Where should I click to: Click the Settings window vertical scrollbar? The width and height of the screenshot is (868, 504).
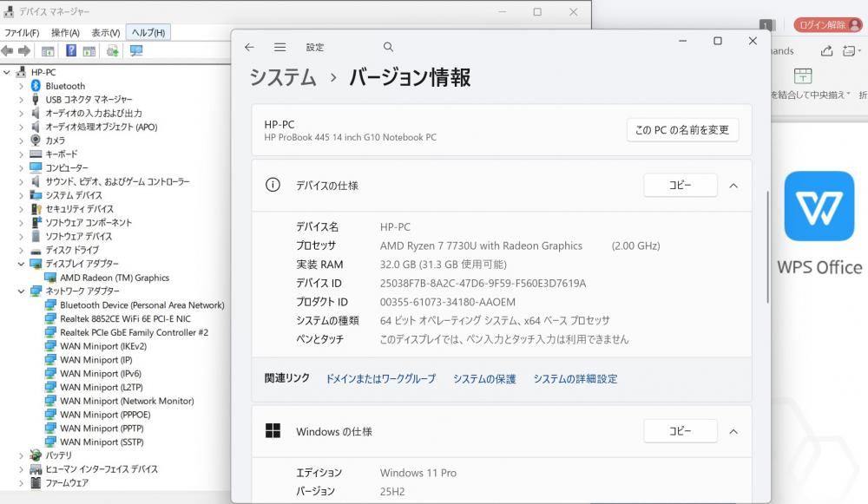pyautogui.click(x=767, y=247)
